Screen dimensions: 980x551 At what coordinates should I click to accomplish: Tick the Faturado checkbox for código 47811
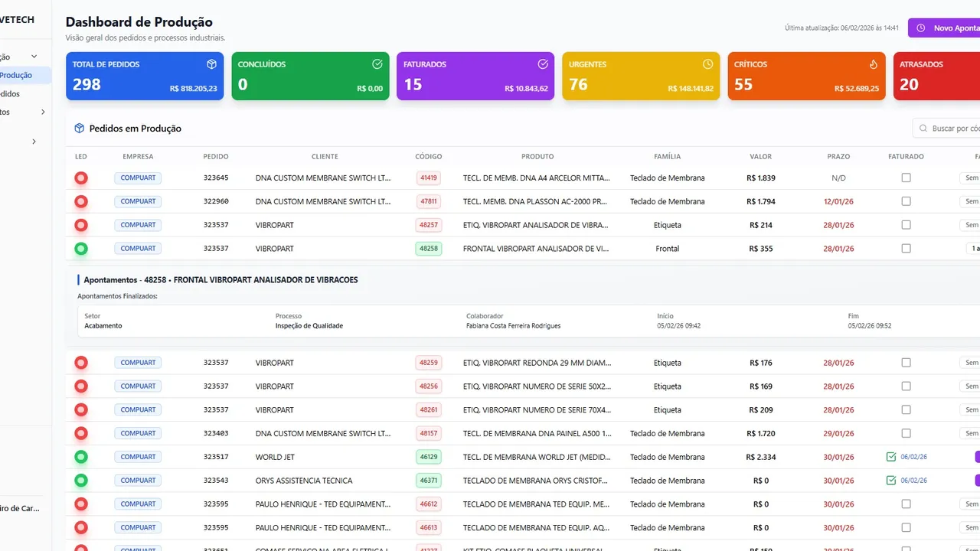906,201
